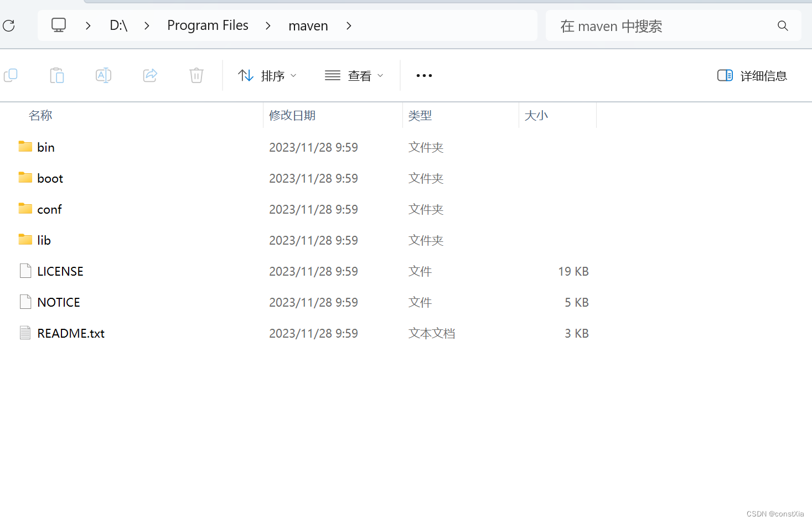Click the 19 KB size of LICENSE
The width and height of the screenshot is (812, 522).
coord(573,271)
